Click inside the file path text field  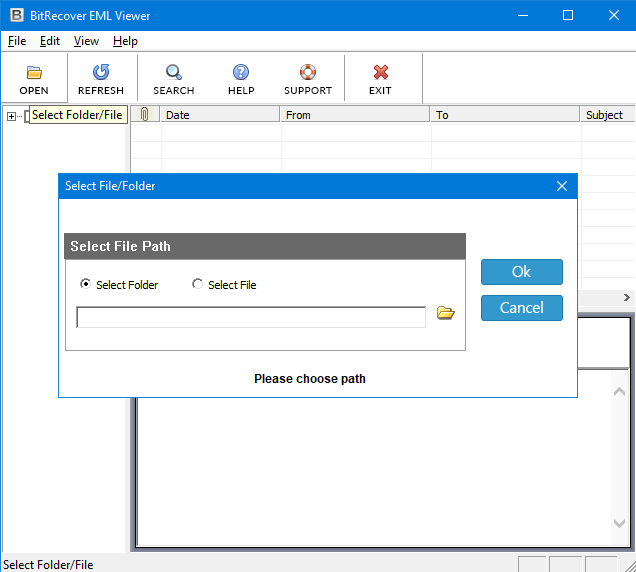tap(251, 317)
